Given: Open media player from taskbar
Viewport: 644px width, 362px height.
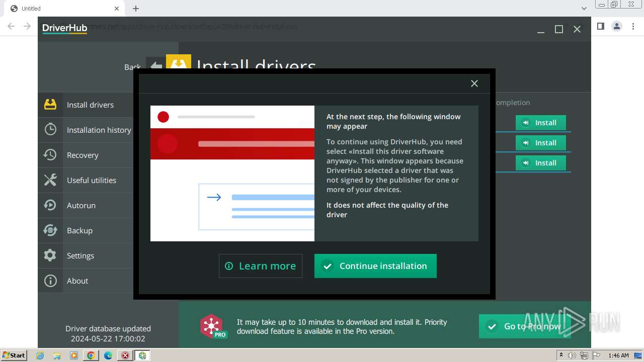Looking at the screenshot, I should point(74,355).
